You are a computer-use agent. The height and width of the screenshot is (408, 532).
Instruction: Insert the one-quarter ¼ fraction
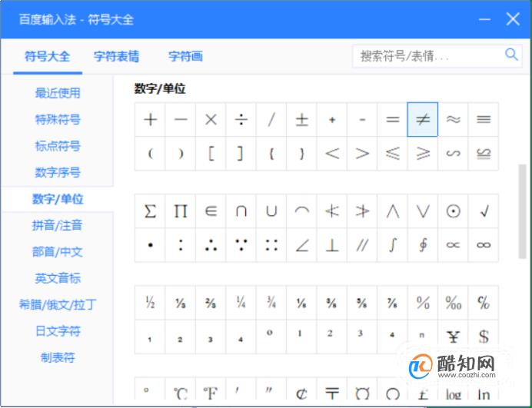coord(241,303)
